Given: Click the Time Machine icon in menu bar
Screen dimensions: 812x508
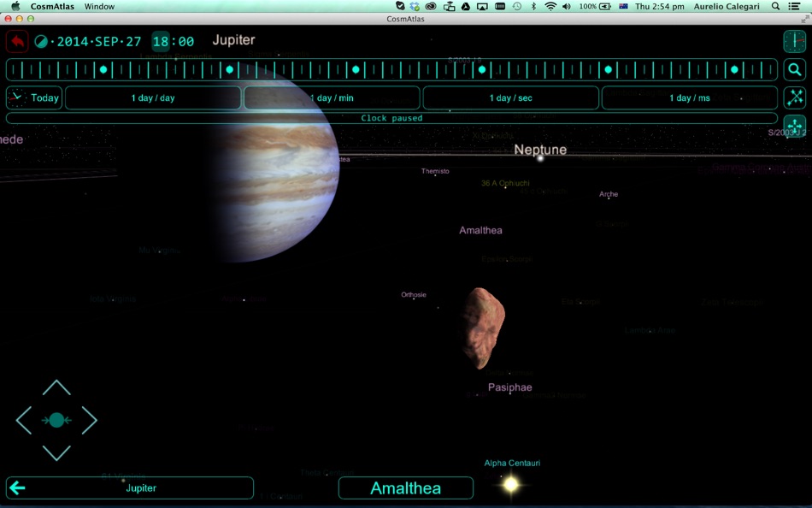Looking at the screenshot, I should pos(517,6).
